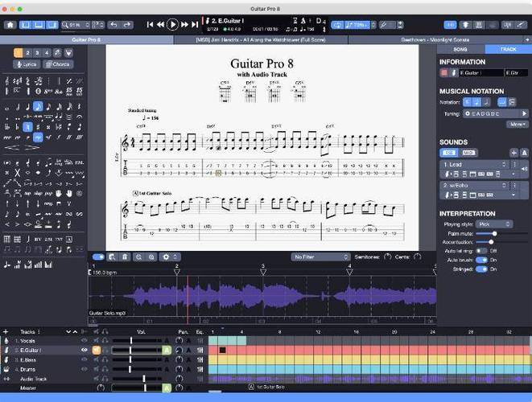Select voice 4
The height and width of the screenshot is (402, 532).
(47, 53)
